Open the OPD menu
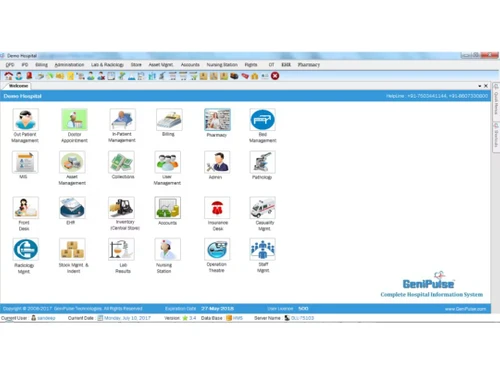The height and width of the screenshot is (375, 500). tap(10, 65)
